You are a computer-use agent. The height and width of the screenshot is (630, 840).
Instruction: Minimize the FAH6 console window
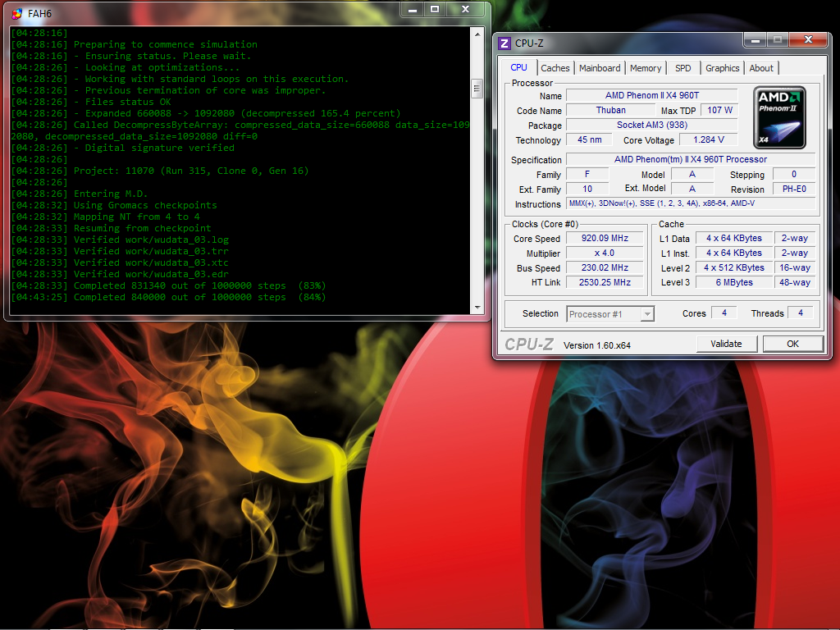click(413, 10)
